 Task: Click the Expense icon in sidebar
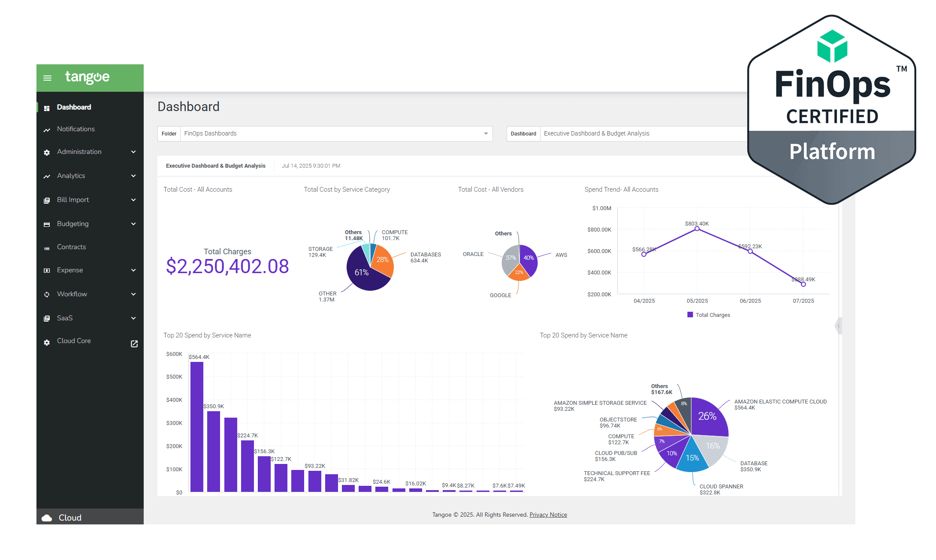click(47, 271)
